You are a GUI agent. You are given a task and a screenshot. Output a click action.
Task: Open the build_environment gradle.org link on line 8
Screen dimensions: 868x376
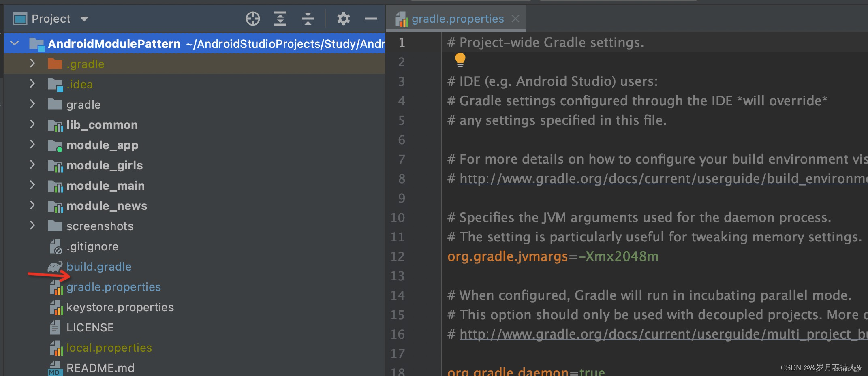tap(663, 179)
